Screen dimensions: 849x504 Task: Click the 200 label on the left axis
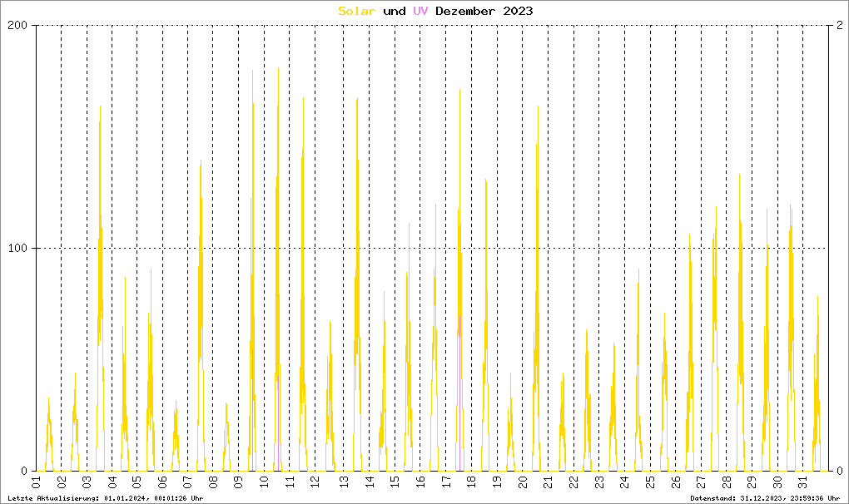(x=18, y=25)
